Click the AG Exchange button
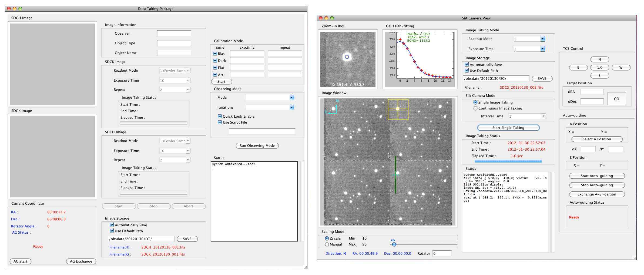The width and height of the screenshot is (644, 275). [x=81, y=261]
